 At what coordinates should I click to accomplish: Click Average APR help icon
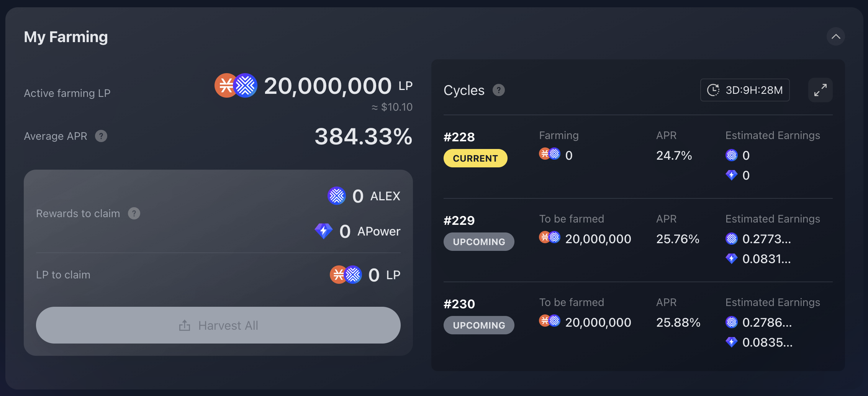[101, 136]
